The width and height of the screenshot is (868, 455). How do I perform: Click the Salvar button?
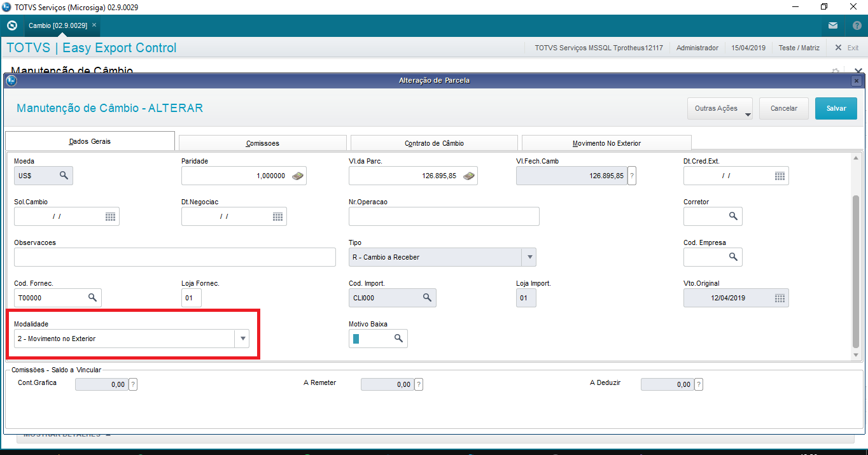click(836, 108)
